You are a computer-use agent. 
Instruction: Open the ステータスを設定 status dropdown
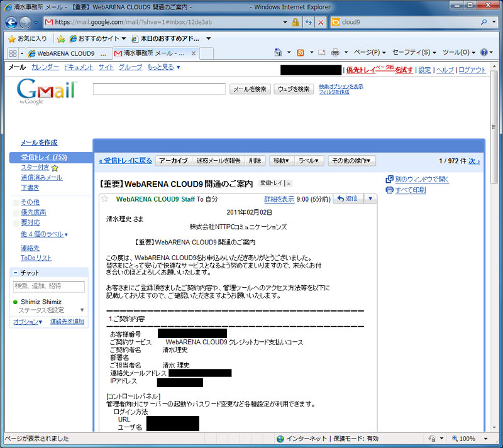click(x=82, y=310)
